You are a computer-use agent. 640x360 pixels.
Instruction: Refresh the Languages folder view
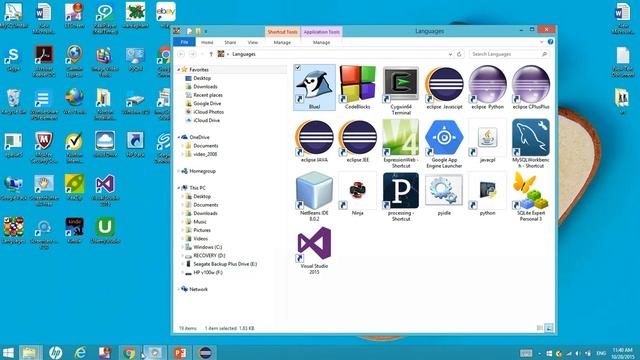459,54
